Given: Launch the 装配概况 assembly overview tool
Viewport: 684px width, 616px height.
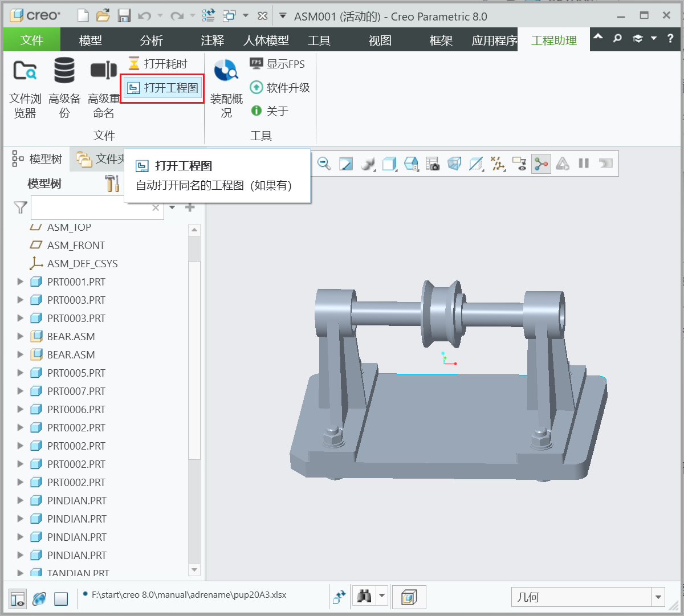Looking at the screenshot, I should coord(226,89).
